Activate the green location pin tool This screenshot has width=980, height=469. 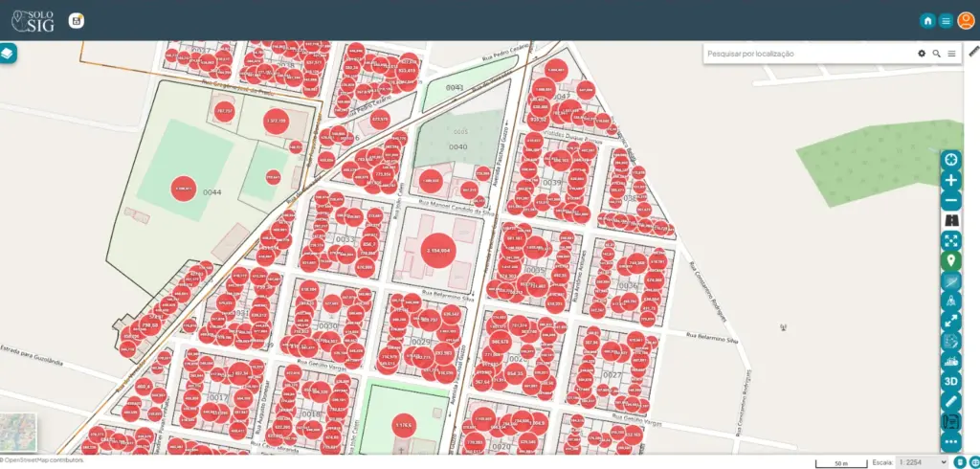click(950, 260)
